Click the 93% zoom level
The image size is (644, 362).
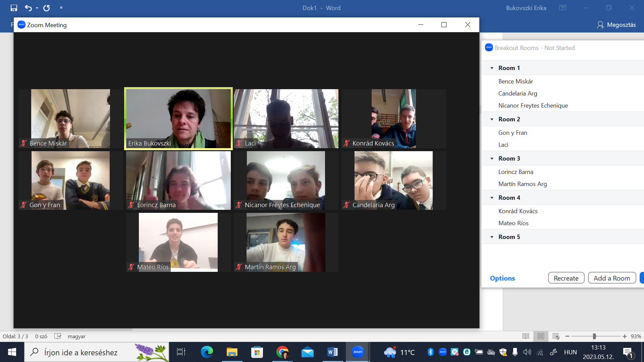click(636, 336)
